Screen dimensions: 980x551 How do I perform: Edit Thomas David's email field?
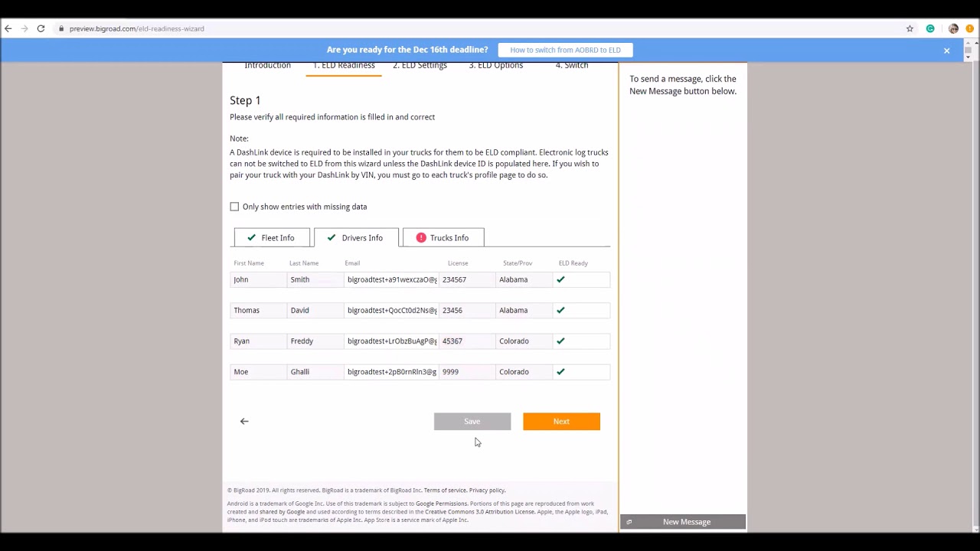click(391, 310)
